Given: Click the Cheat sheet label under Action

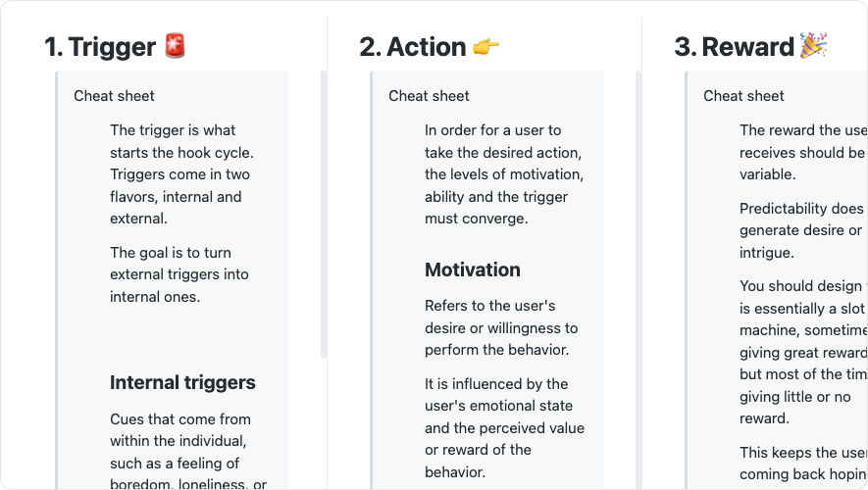Looking at the screenshot, I should (429, 96).
